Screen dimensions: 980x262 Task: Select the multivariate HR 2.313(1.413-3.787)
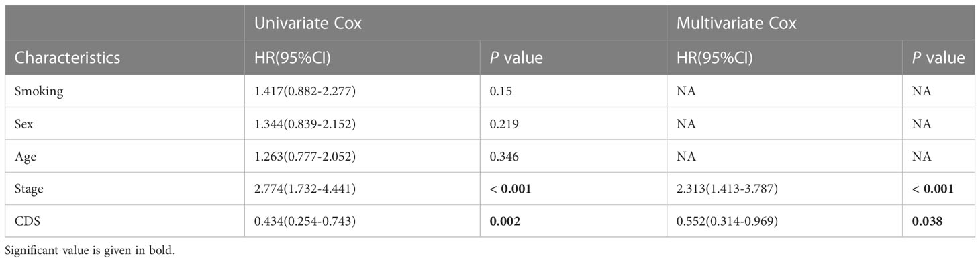(x=727, y=189)
